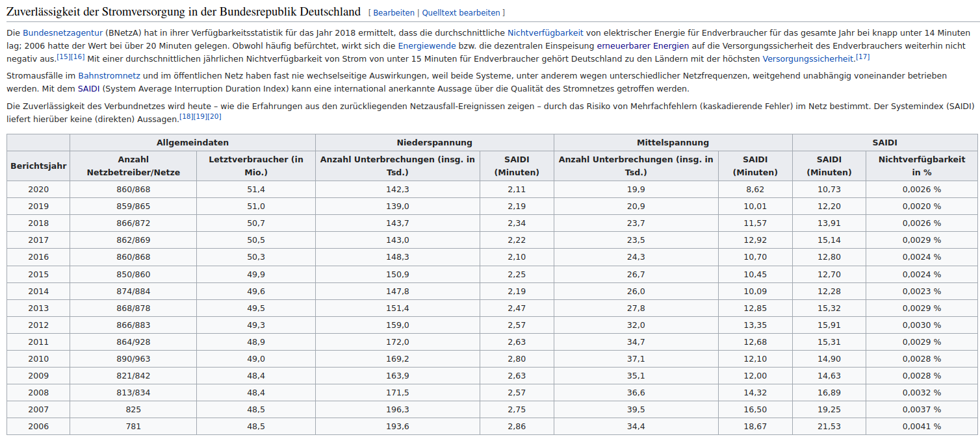This screenshot has height=437, width=980.
Task: Click footnote reference [18]
Action: 187,117
